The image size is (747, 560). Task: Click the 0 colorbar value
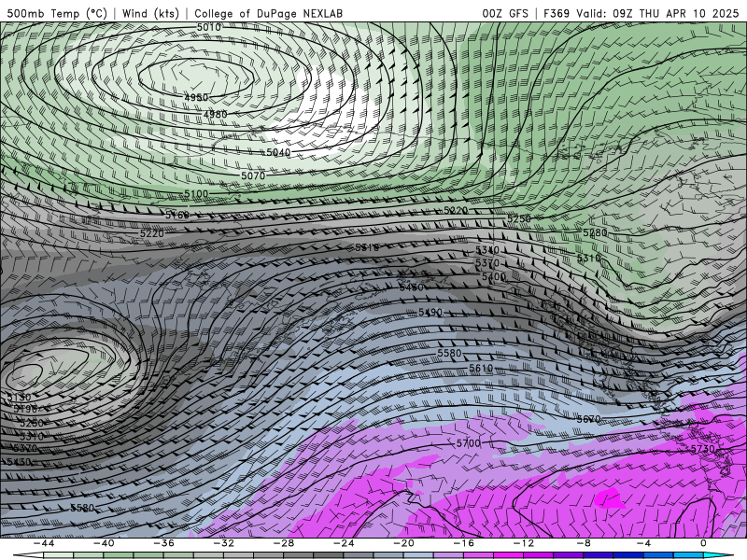tap(703, 543)
